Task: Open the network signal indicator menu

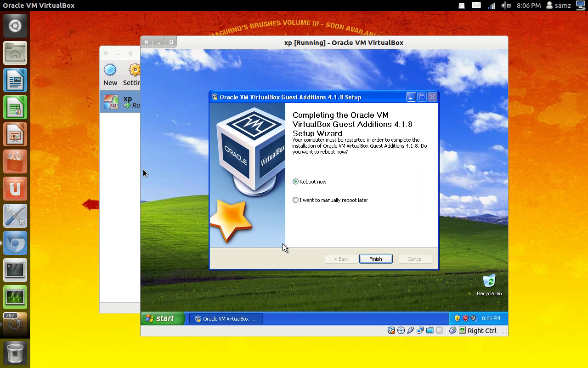Action: click(491, 6)
